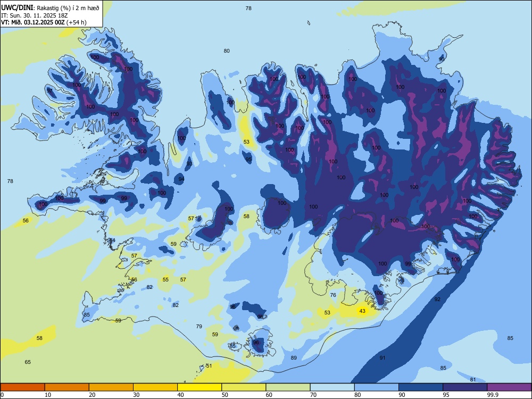This screenshot has height=399, width=532.
Task: Click the 81 value label
Action: point(473,380)
